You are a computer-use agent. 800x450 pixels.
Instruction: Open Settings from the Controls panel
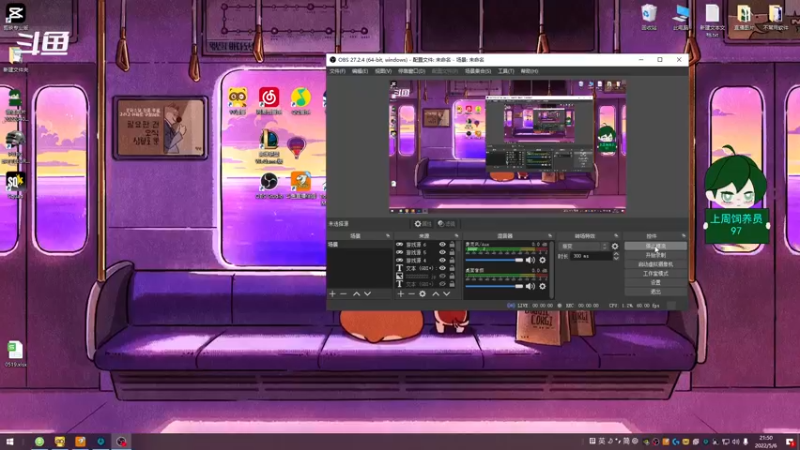point(656,283)
